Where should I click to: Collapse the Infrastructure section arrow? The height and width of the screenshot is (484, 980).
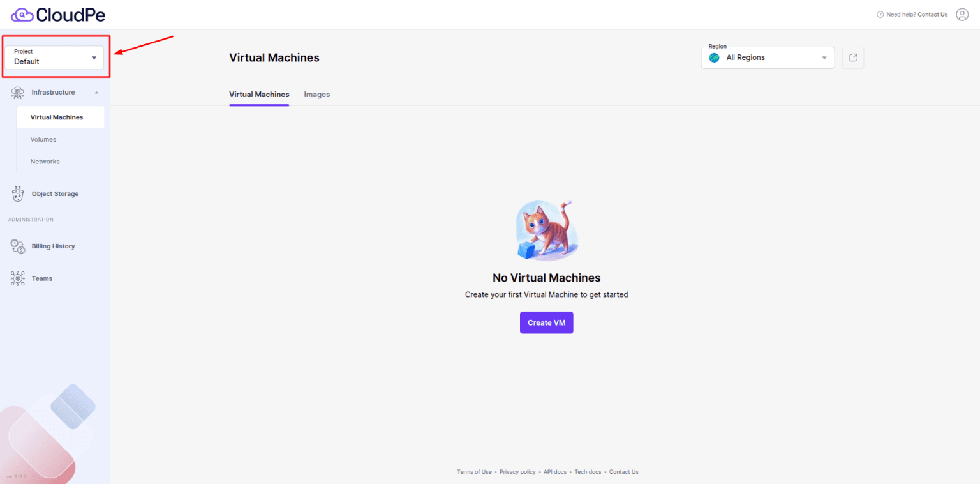pos(96,93)
